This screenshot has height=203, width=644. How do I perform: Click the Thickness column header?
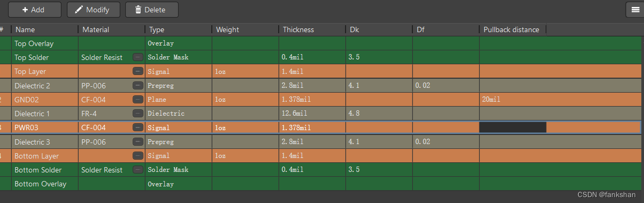click(x=312, y=29)
